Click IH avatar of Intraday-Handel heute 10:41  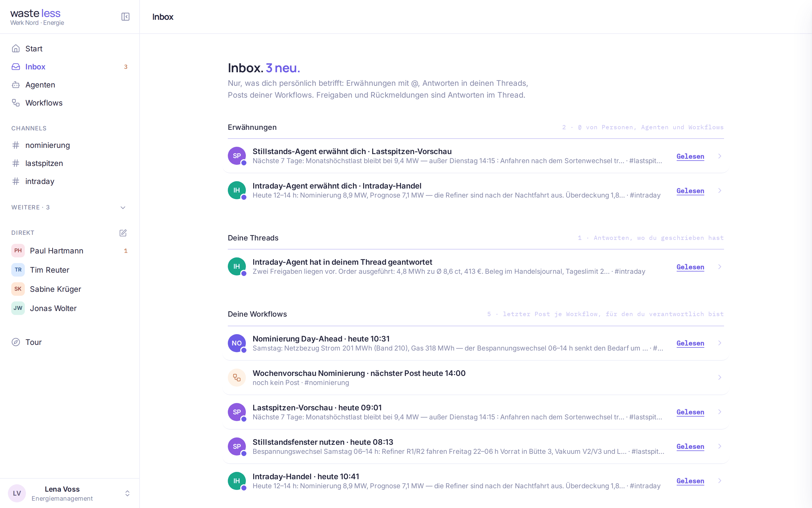237,481
